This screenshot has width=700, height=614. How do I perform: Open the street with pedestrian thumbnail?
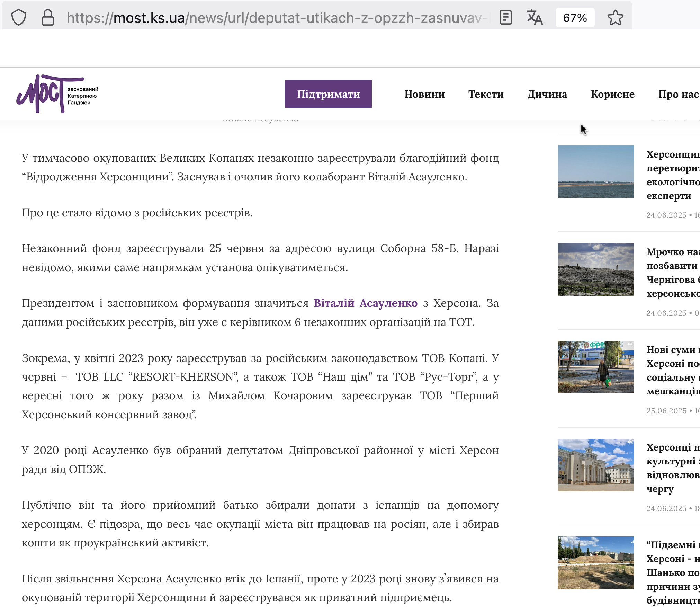(x=596, y=367)
